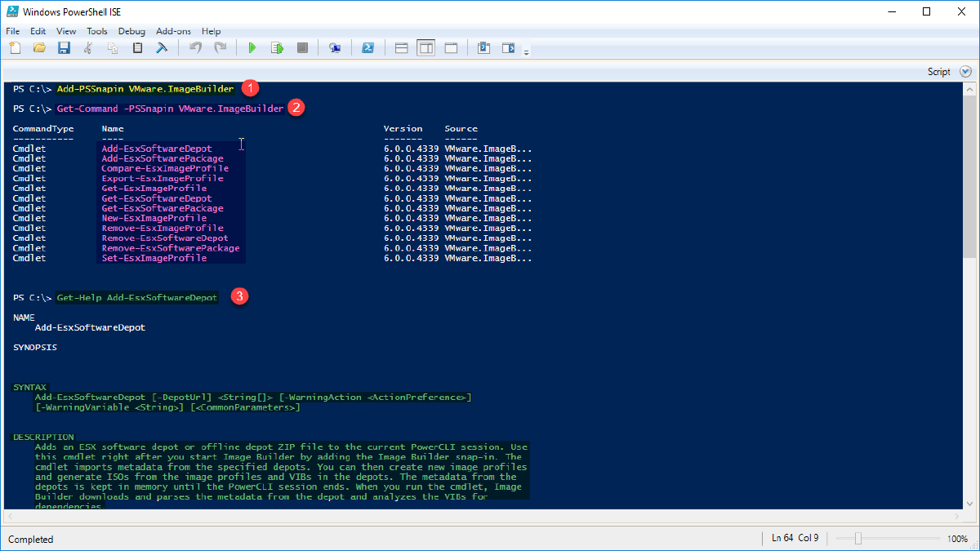Open the toolbar overflow options arrow
980x551 pixels.
(527, 52)
